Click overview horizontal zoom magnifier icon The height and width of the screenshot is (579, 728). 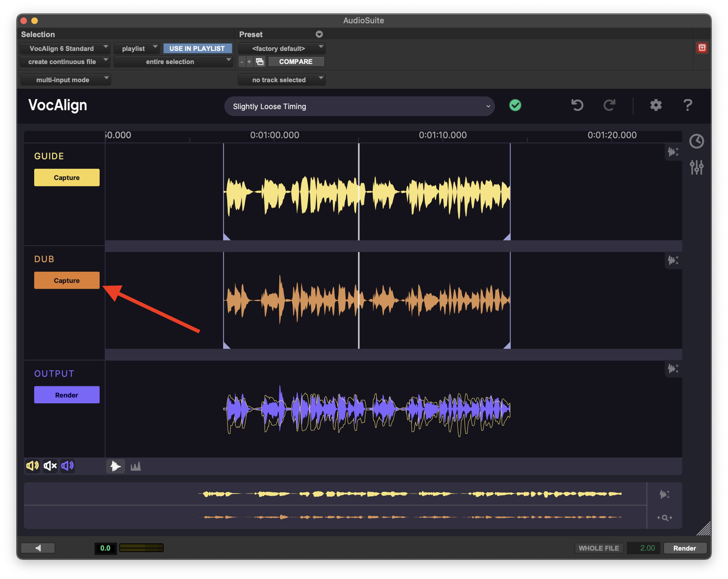(x=664, y=518)
